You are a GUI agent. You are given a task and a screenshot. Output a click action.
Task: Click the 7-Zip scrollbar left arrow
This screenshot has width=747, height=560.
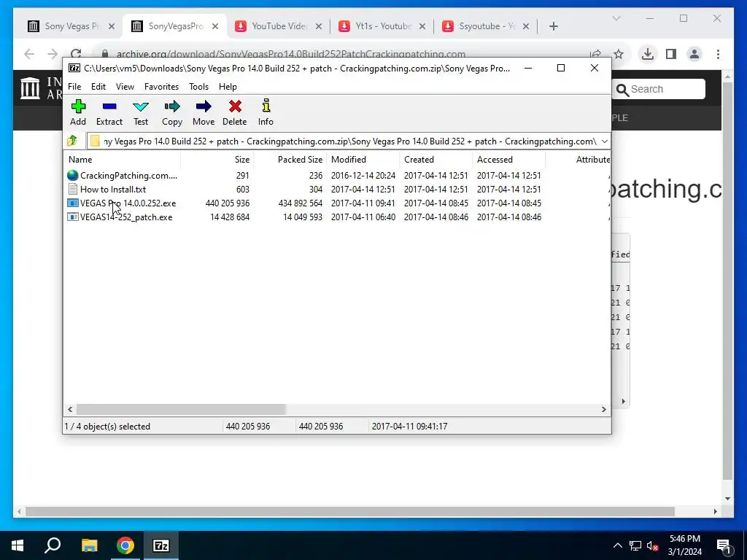70,409
